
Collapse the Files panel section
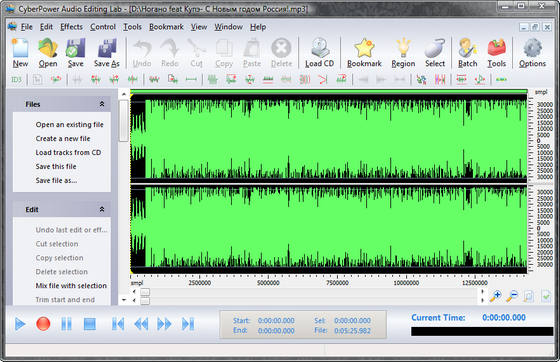[102, 104]
